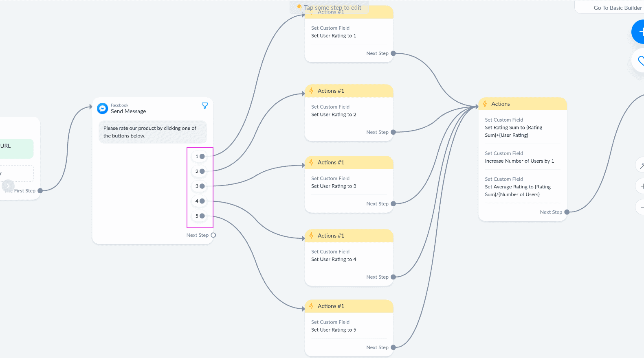Screen dimensions: 644x358
Task: Click Next Step connector of the final Actions node
Action: click(x=567, y=212)
